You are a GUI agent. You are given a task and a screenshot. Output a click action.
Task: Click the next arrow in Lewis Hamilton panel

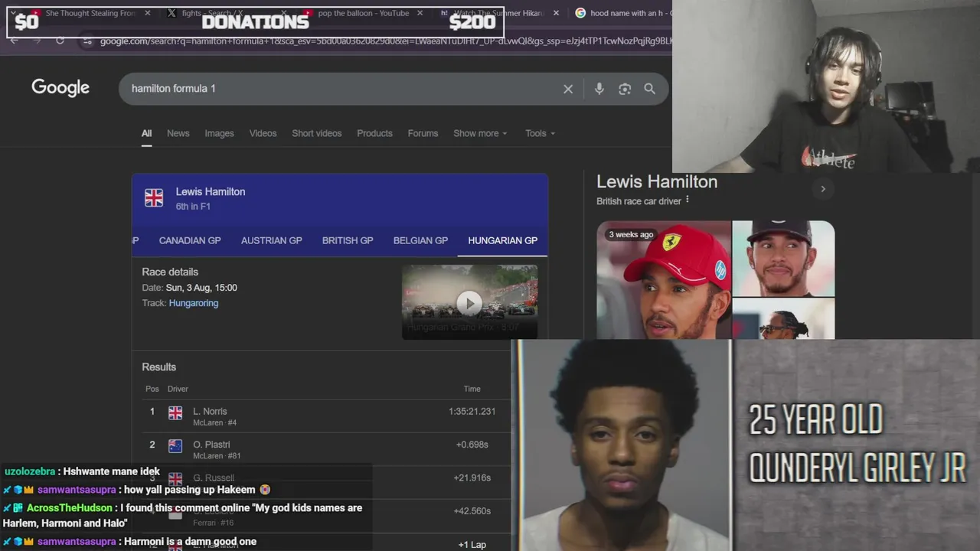tap(823, 189)
